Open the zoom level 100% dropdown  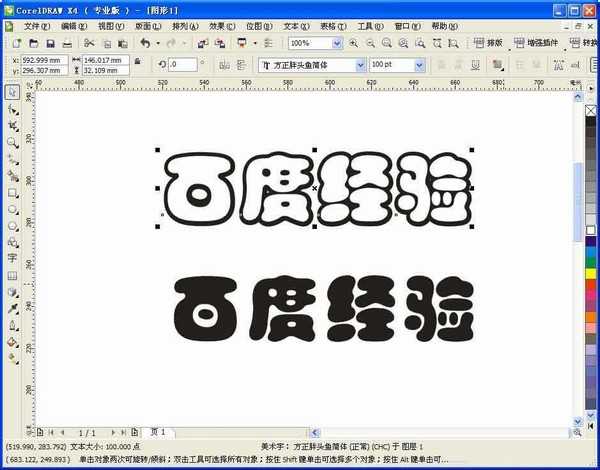point(337,44)
